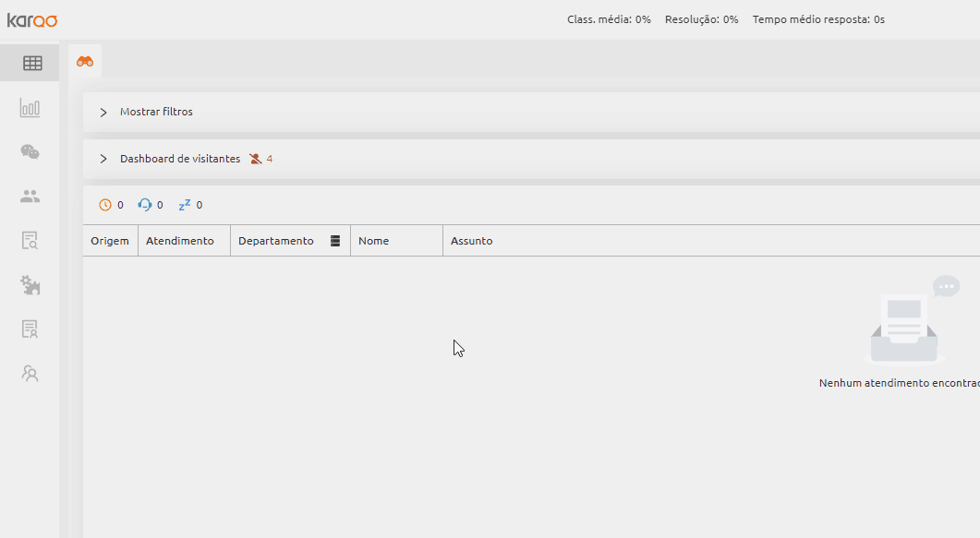
Task: Open the Departamento column filter icon
Action: (x=335, y=241)
